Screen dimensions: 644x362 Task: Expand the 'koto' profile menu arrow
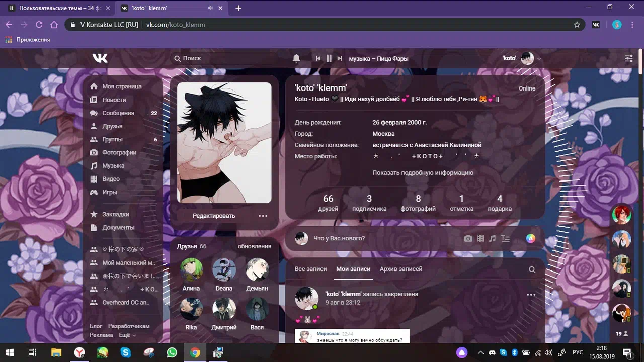coord(539,59)
